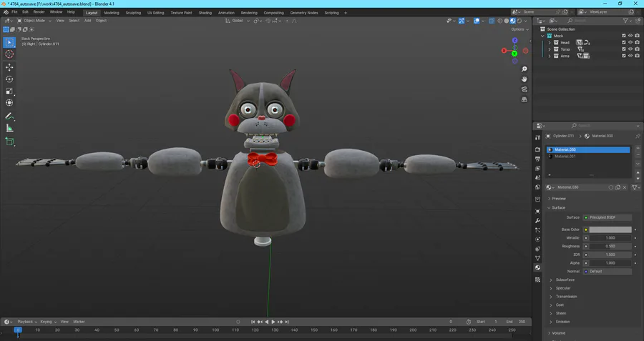Viewport: 644px width, 341px height.
Task: Exclude the Mock collection from view layer
Action: coord(624,36)
